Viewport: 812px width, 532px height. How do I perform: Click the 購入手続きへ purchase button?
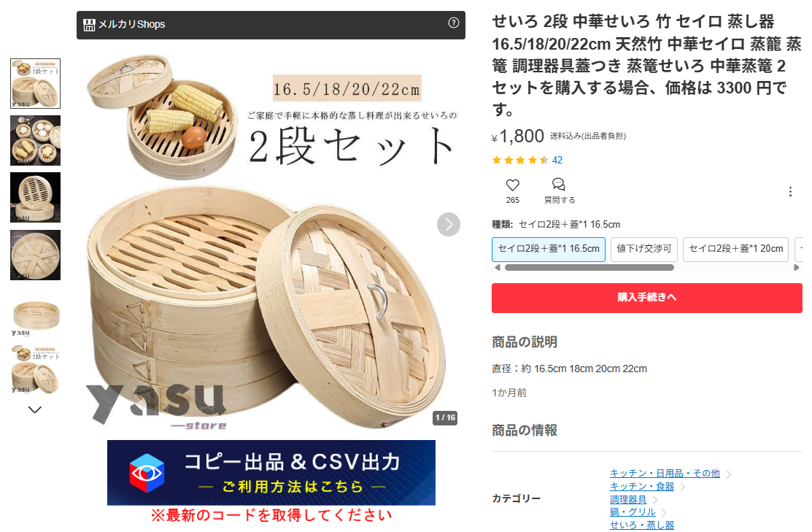coord(647,297)
